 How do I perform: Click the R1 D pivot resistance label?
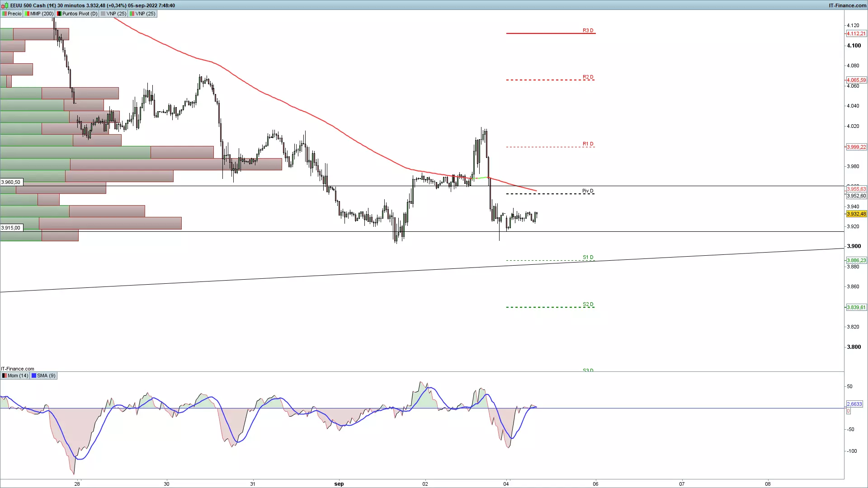click(x=588, y=144)
